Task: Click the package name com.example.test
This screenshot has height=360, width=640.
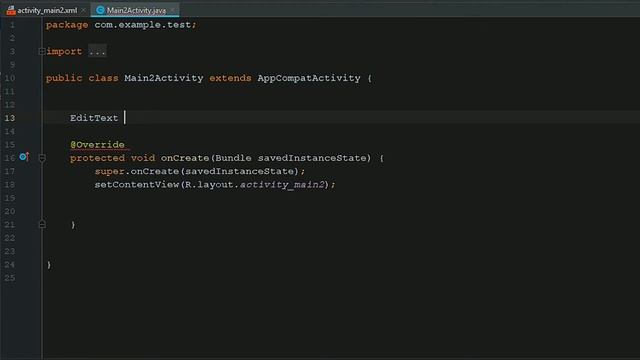Action: tap(142, 25)
